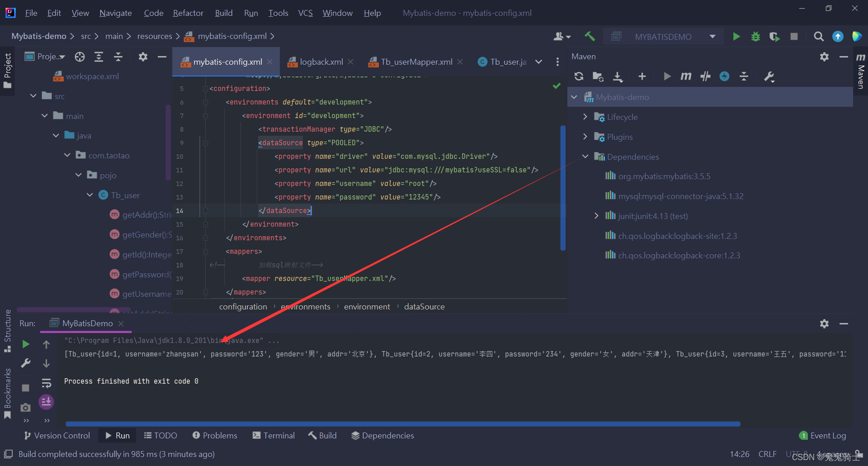Open the Refactor menu

click(188, 13)
